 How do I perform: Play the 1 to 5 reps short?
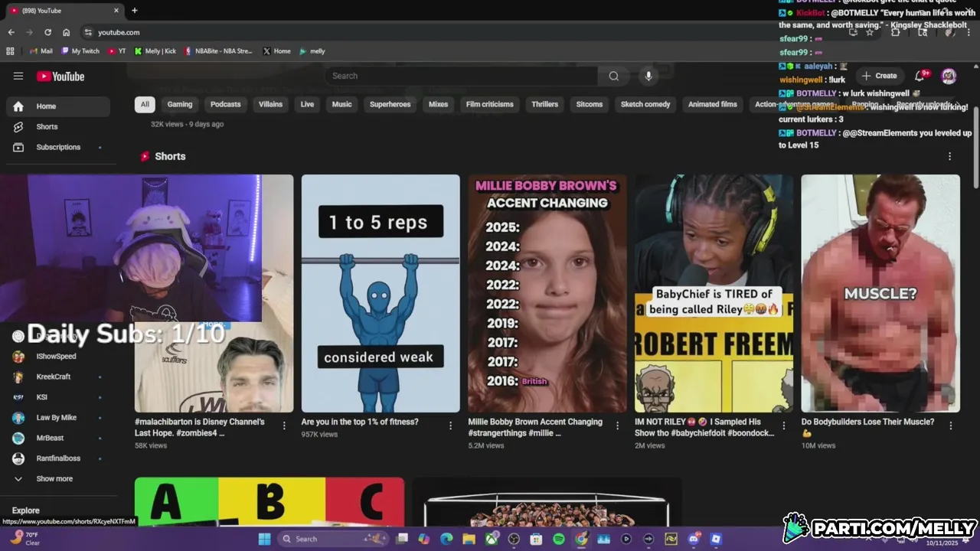click(381, 293)
